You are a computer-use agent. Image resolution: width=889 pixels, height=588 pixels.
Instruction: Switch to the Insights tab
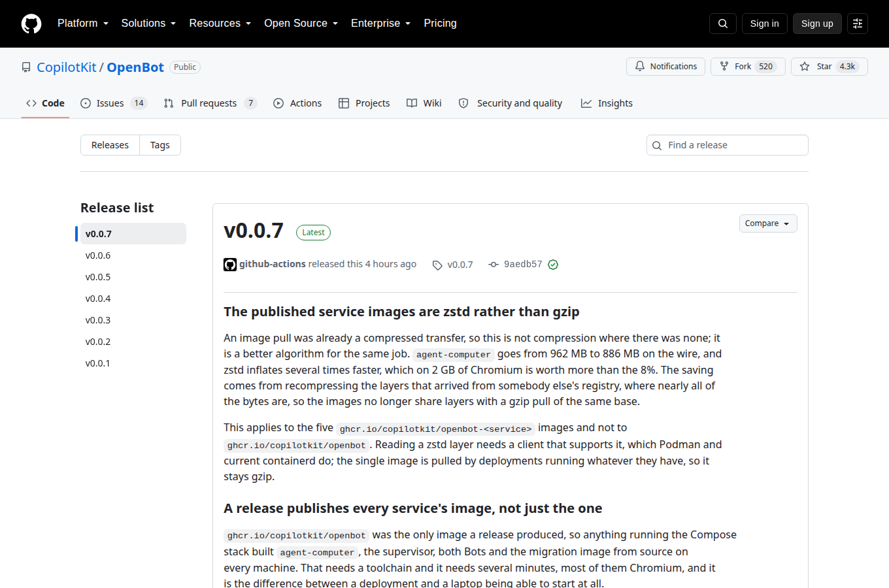[x=607, y=103]
